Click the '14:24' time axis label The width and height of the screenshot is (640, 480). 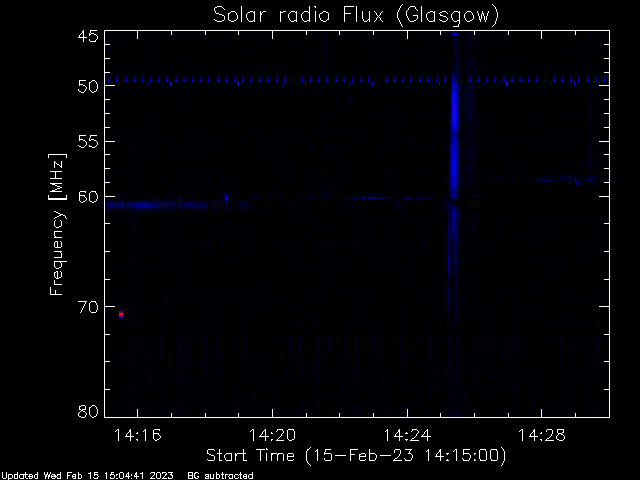407,435
